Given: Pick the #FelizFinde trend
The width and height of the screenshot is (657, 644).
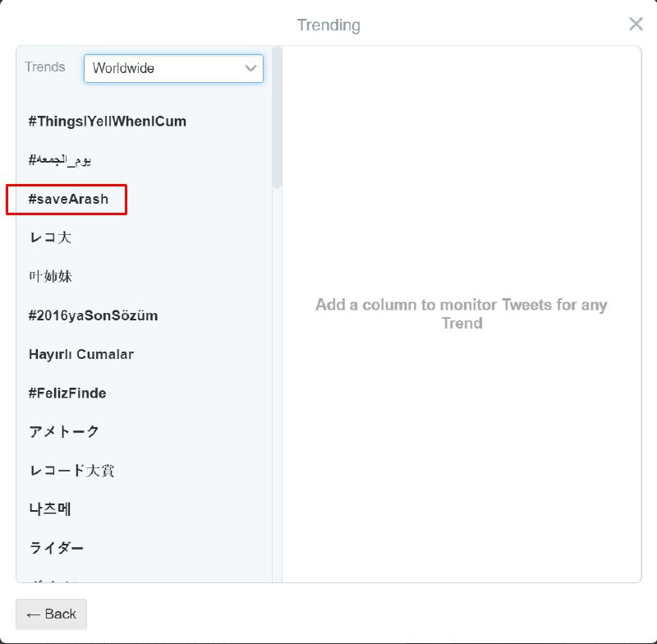Looking at the screenshot, I should click(x=67, y=393).
